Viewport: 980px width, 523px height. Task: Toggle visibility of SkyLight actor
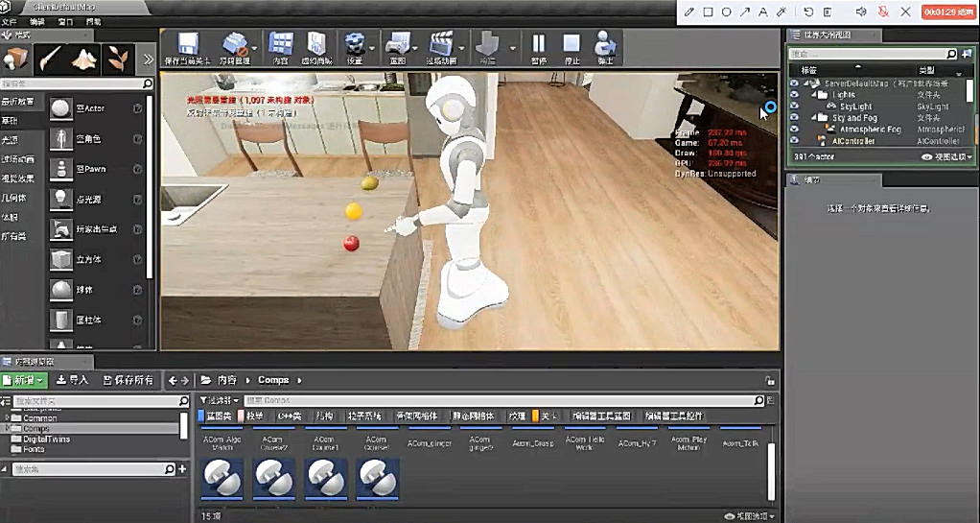click(794, 107)
